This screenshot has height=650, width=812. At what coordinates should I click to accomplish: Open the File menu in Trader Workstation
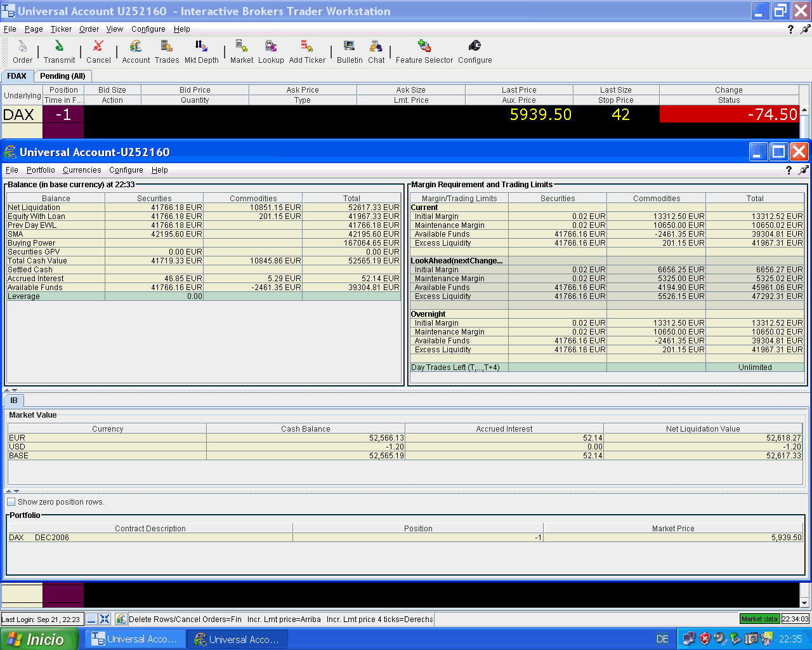point(10,29)
